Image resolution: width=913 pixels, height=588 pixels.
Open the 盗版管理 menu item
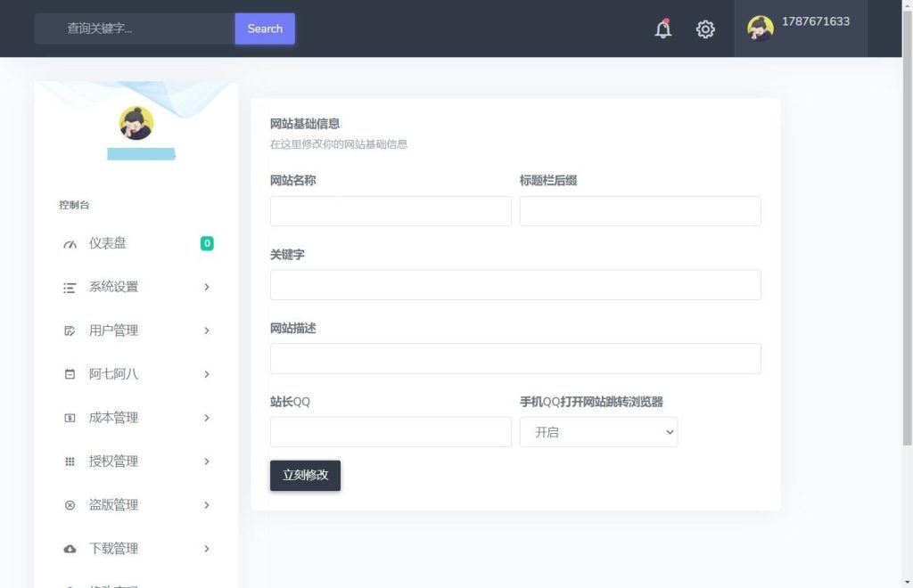(114, 504)
